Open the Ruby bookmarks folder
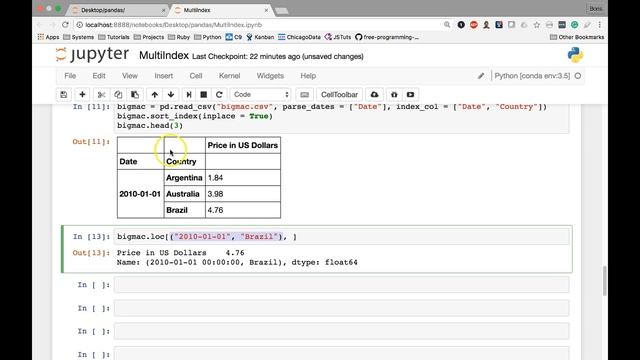Viewport: 640px width, 360px height. (x=179, y=37)
